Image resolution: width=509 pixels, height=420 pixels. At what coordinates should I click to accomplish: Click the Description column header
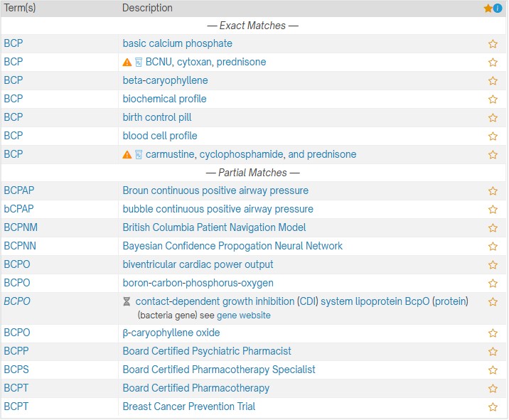147,8
